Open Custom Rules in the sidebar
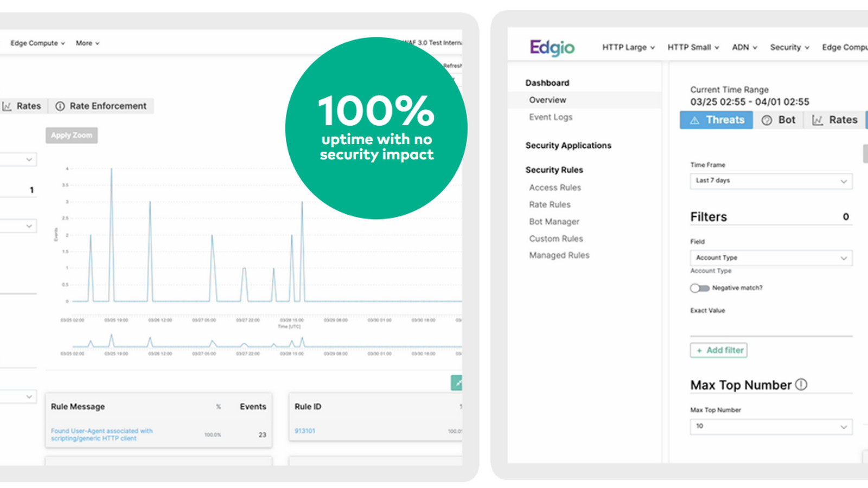Screen dimensions: 868x488 click(x=556, y=239)
